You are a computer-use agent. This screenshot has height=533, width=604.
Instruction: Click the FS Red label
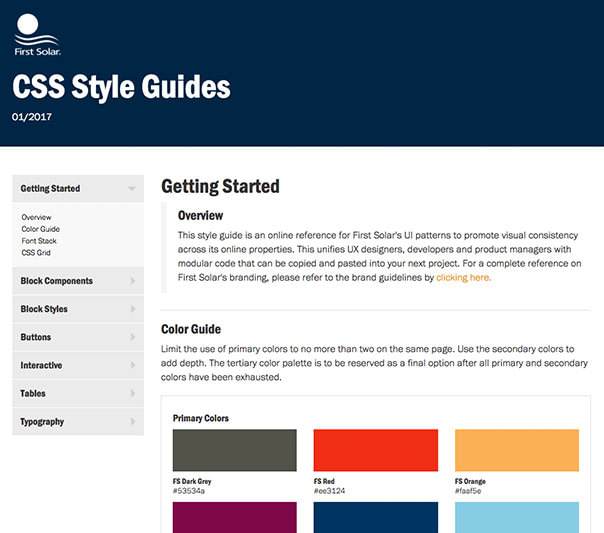[324, 481]
